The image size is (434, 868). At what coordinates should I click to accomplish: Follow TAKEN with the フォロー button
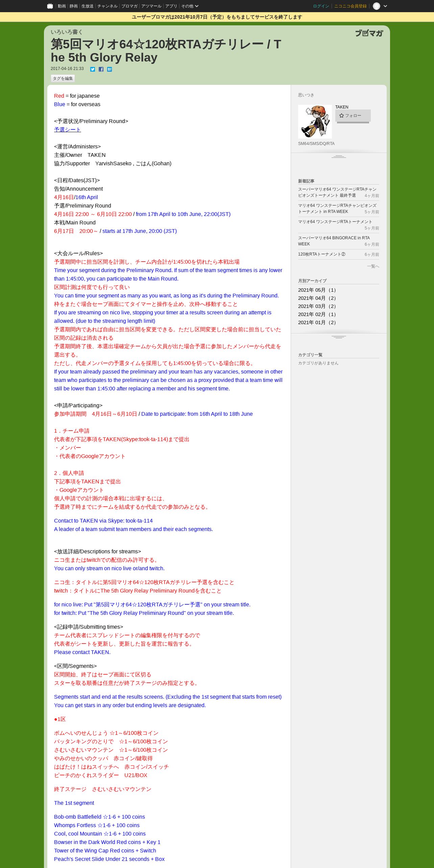(x=353, y=116)
